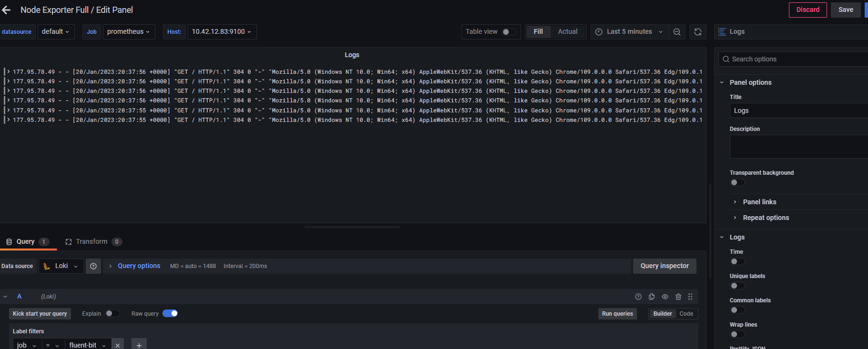Click the panel Title input field
The width and height of the screenshot is (868, 349).
click(x=799, y=110)
